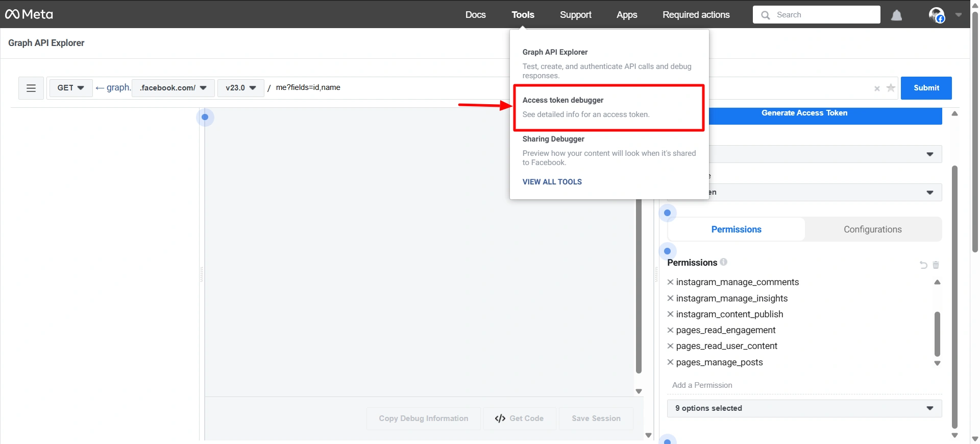Open the Docs menu

475,15
